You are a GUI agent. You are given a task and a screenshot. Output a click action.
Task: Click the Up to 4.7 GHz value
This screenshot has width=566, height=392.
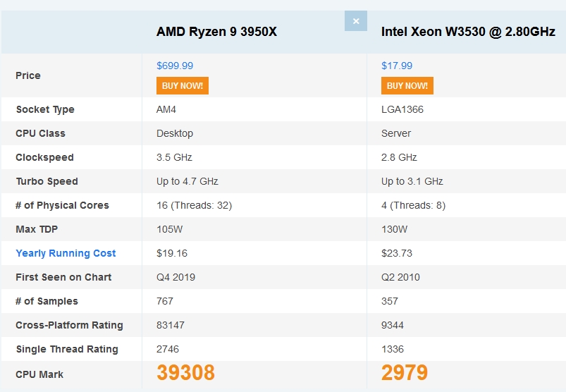187,181
